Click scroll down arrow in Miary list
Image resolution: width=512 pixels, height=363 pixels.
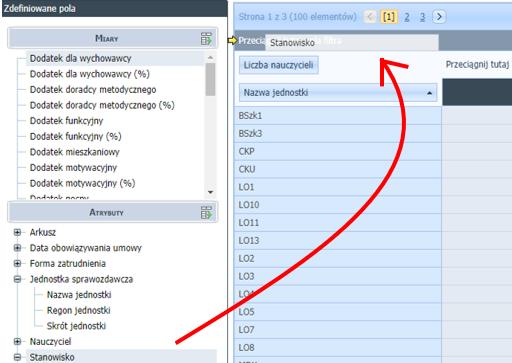click(210, 192)
